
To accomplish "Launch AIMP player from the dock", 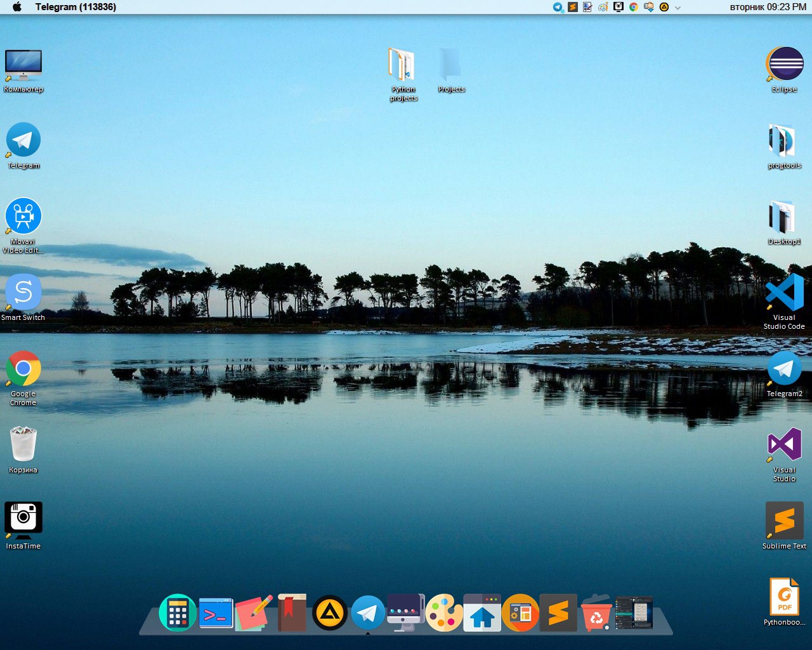I will point(330,613).
